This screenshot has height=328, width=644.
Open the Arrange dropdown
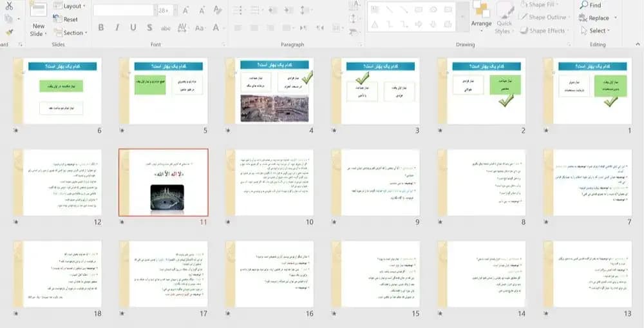click(481, 17)
